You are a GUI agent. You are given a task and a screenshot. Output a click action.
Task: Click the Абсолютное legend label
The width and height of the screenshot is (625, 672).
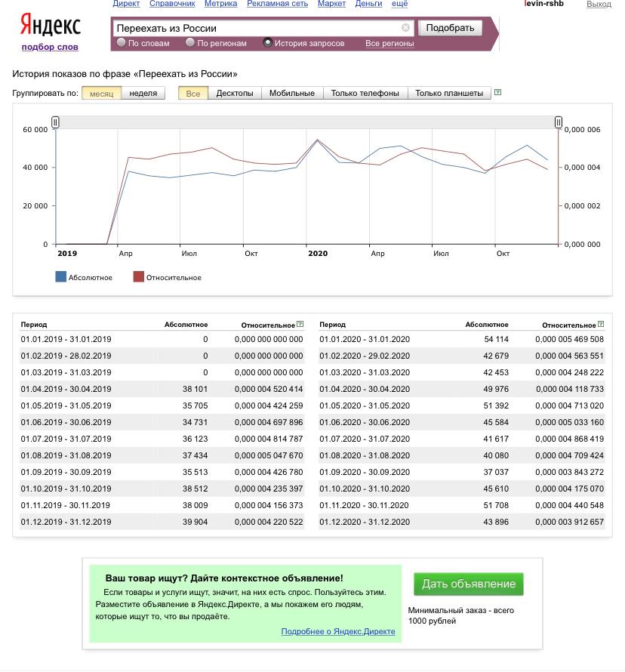point(91,278)
